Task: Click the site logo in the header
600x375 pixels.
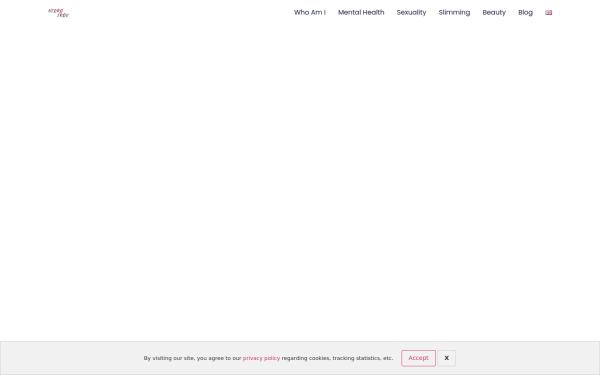Action: click(58, 13)
